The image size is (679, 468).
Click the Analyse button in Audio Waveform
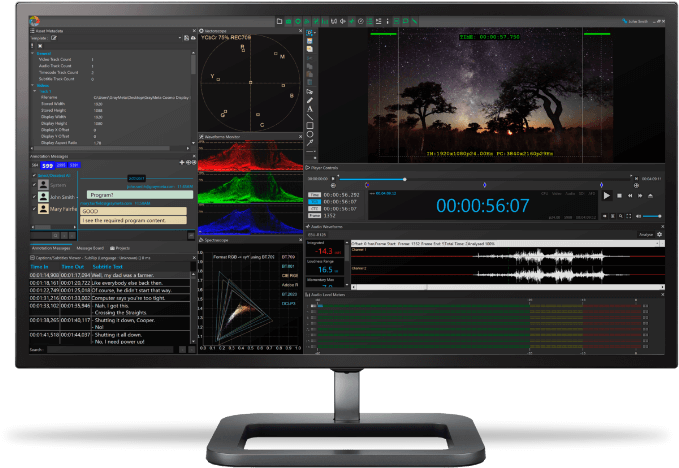646,234
